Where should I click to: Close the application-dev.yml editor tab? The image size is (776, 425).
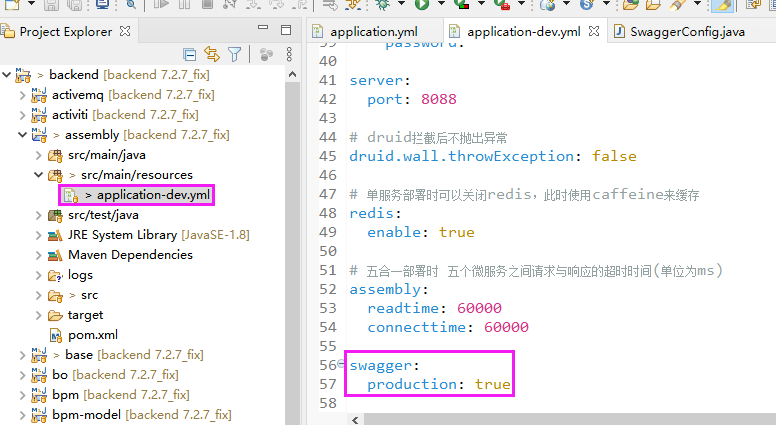(593, 31)
